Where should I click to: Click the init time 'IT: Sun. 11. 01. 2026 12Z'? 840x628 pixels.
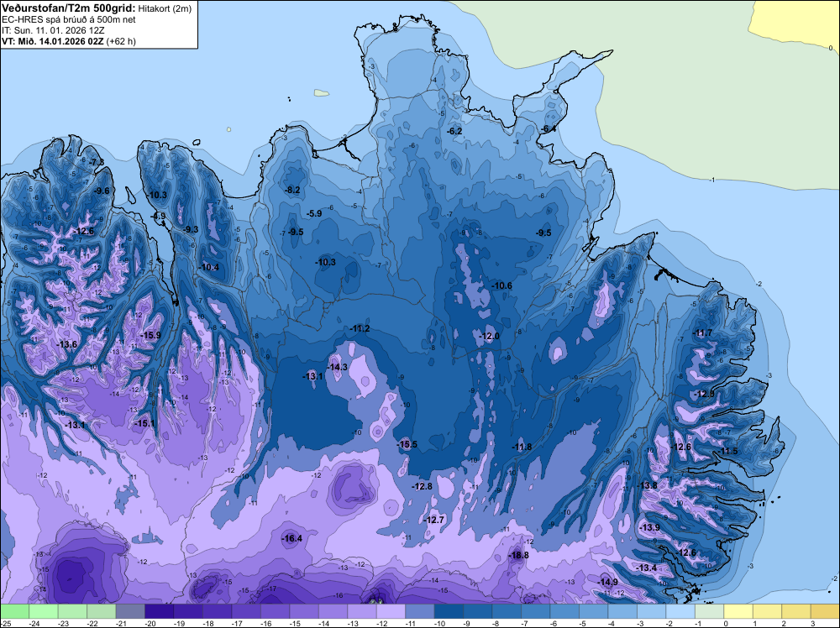[52, 30]
